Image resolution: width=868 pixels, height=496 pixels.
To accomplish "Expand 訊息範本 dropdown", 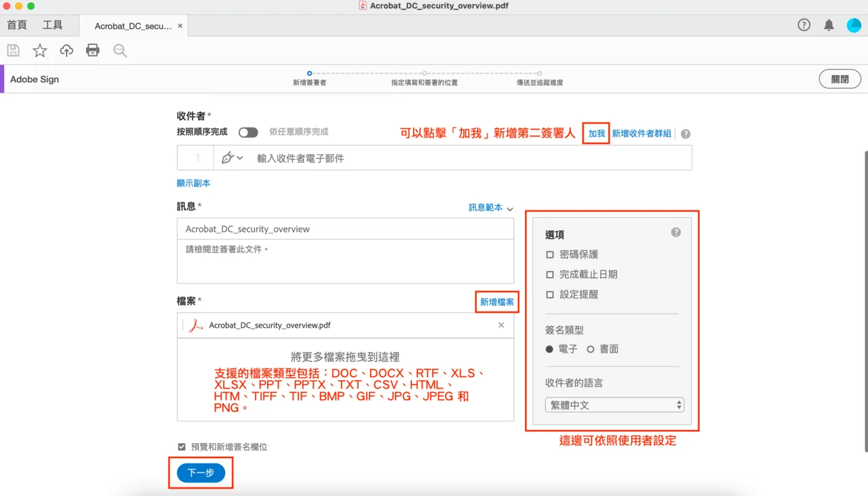I will pyautogui.click(x=491, y=208).
